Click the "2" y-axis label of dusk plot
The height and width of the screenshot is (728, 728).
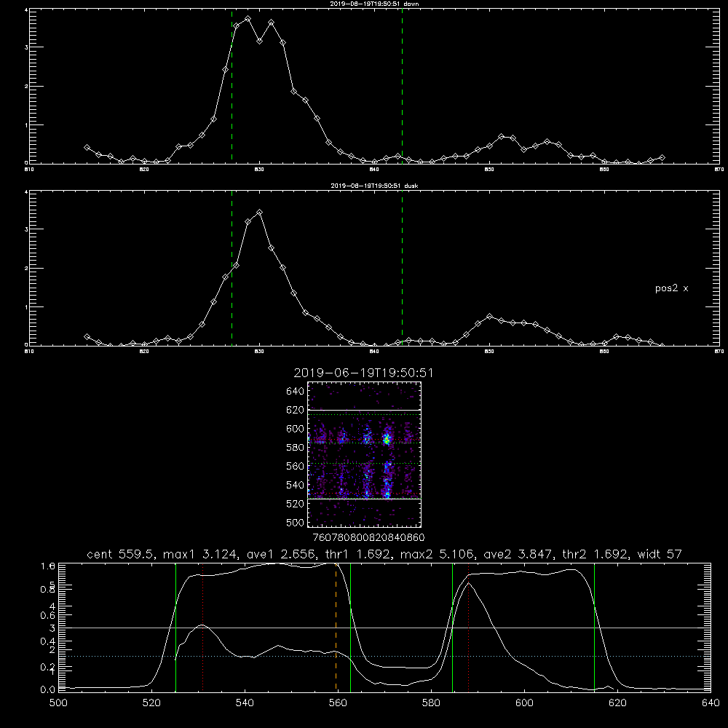(26, 269)
